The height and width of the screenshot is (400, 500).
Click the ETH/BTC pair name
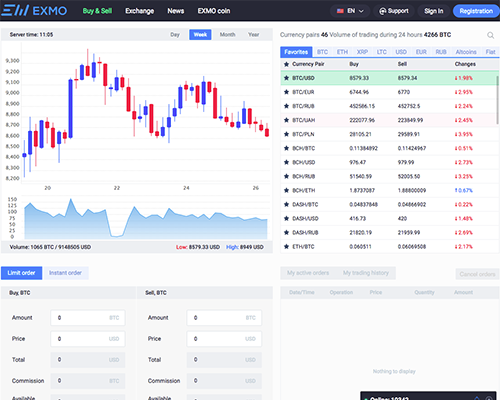[303, 247]
